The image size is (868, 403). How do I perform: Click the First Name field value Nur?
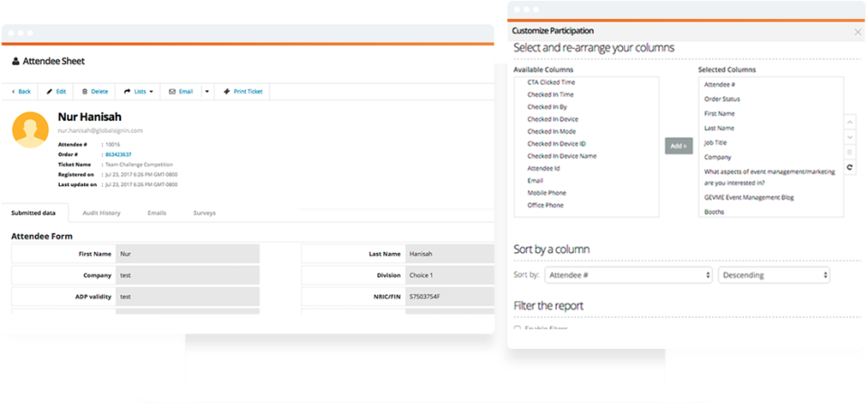(x=188, y=254)
